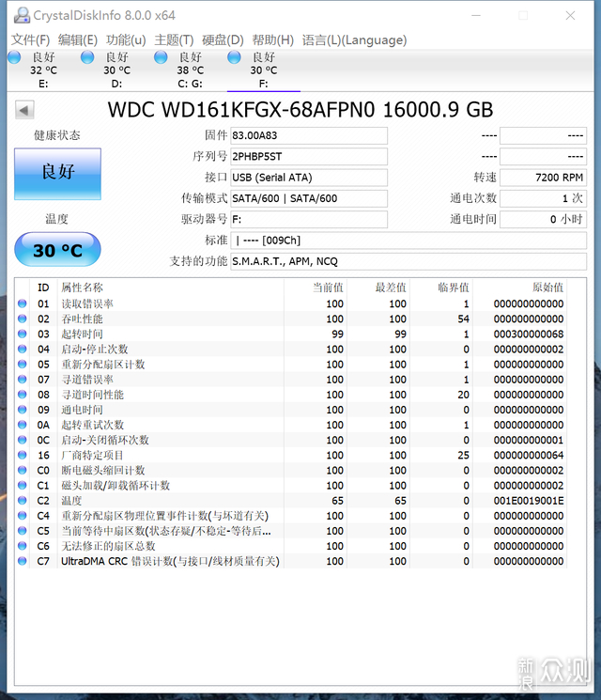Click the status icon for attribute C0 断电磁头缩回计数

point(23,470)
